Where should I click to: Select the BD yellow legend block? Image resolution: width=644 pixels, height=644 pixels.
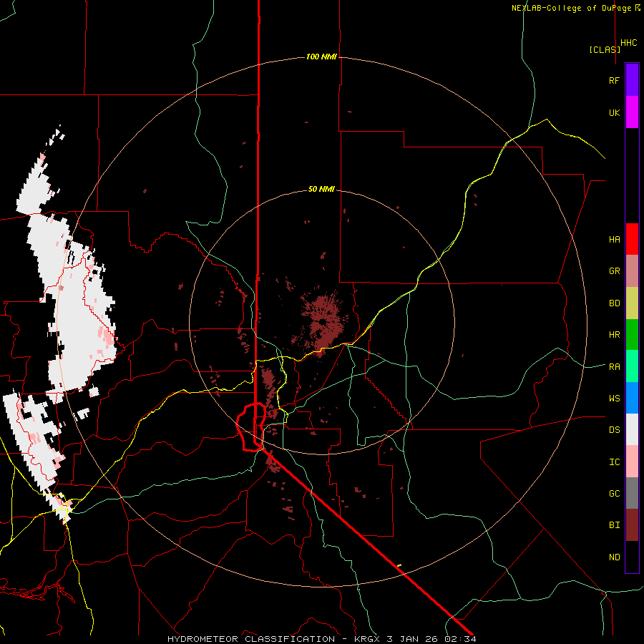(x=632, y=303)
